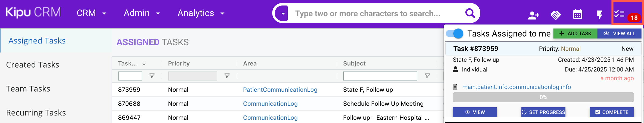Viewport: 644px width, 123px height.
Task: Open the search category dropdown arrow
Action: 283,13
